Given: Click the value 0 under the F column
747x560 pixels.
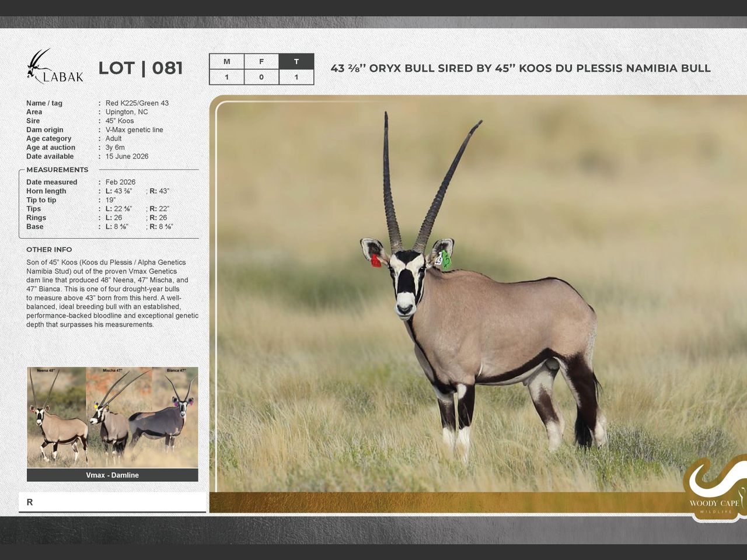Looking at the screenshot, I should pos(261,77).
